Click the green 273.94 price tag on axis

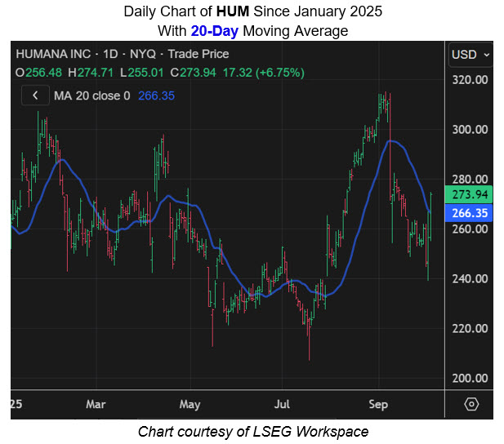click(x=469, y=195)
